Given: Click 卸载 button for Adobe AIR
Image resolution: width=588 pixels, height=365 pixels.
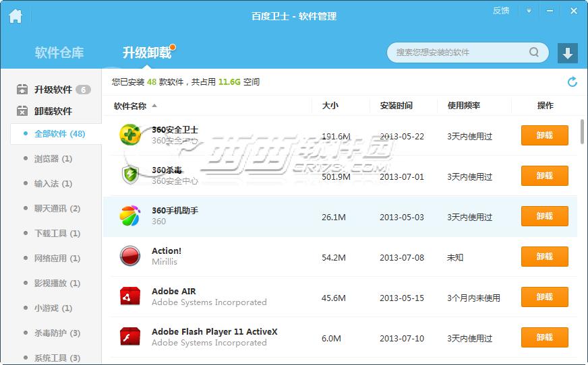Looking at the screenshot, I should pyautogui.click(x=544, y=297).
